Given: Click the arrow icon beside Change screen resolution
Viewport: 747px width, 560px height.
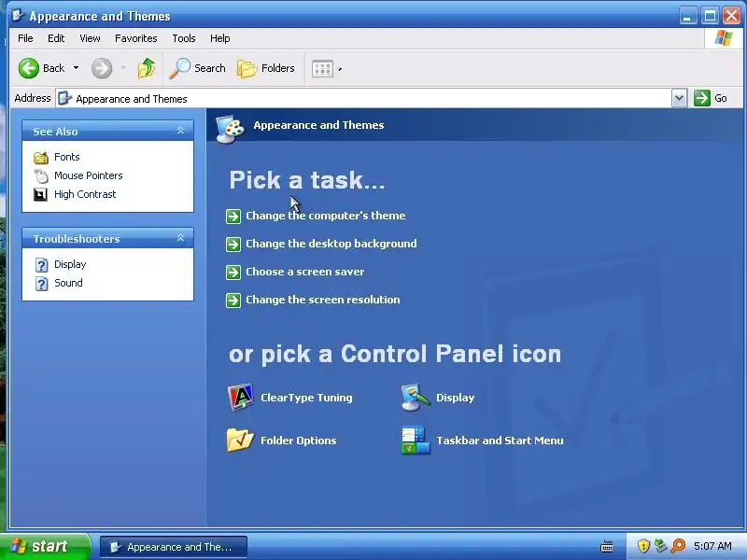Looking at the screenshot, I should (x=233, y=301).
